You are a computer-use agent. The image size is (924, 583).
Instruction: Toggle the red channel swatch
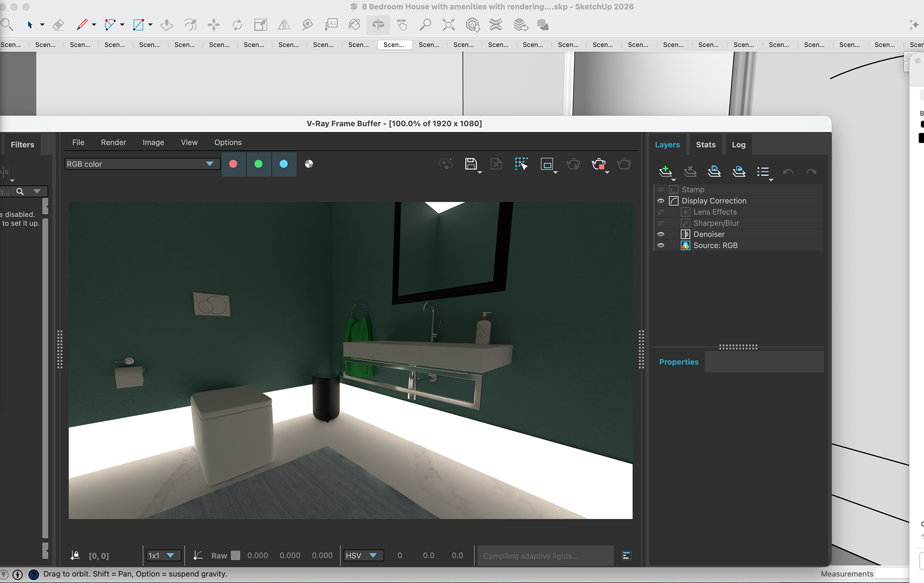233,164
